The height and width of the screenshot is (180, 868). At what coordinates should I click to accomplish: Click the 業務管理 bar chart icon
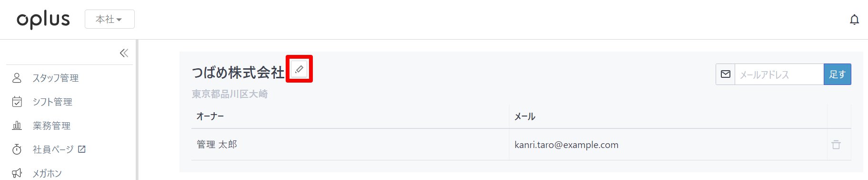17,126
